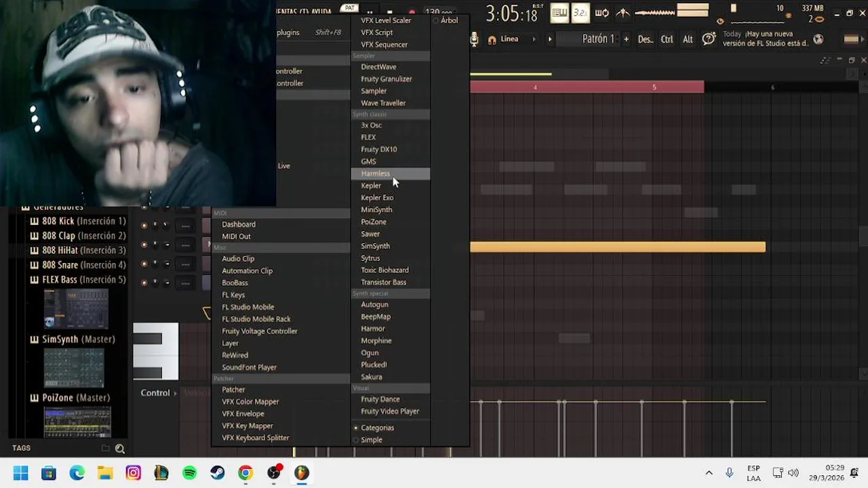
Task: Click bar 5 marker in piano roll timeline
Action: coord(654,87)
